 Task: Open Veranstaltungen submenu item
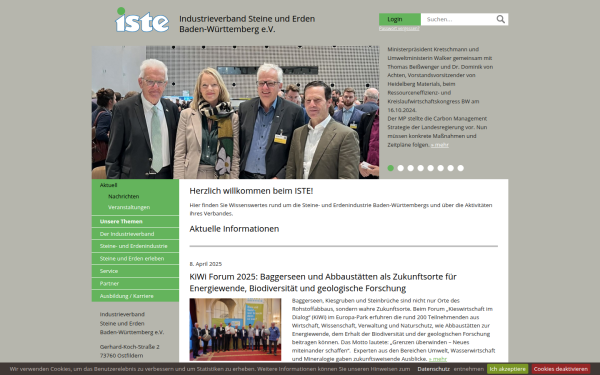click(x=129, y=207)
